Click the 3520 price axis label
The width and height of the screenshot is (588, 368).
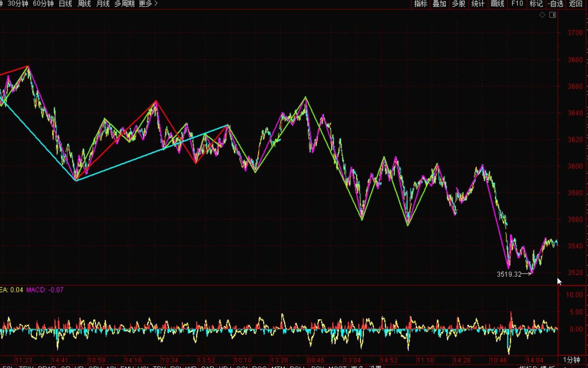(x=575, y=272)
